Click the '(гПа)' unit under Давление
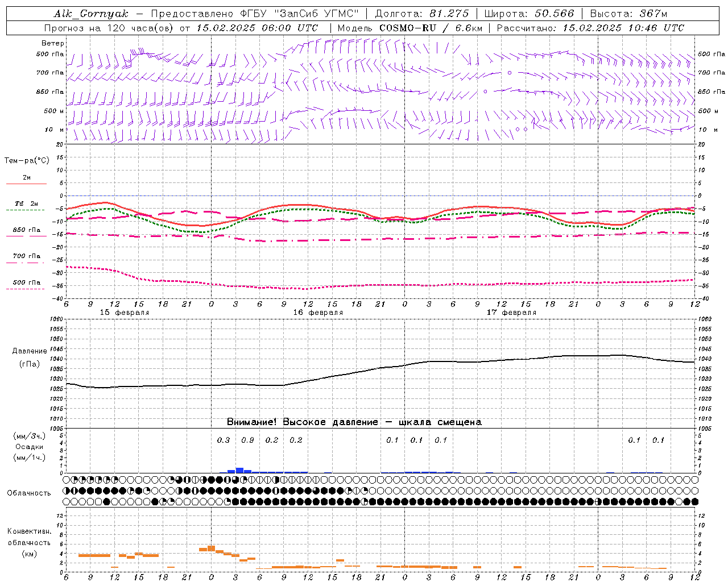This screenshot has width=728, height=582. point(29,364)
